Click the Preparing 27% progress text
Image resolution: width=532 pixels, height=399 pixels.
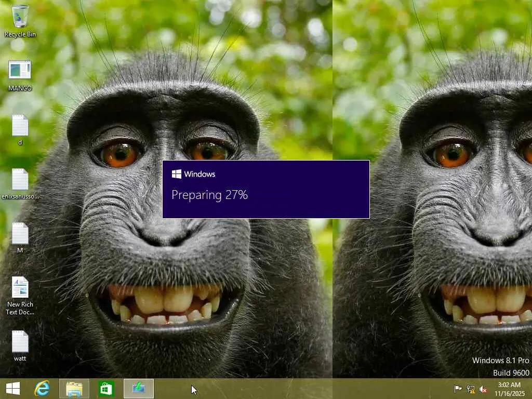(x=209, y=195)
